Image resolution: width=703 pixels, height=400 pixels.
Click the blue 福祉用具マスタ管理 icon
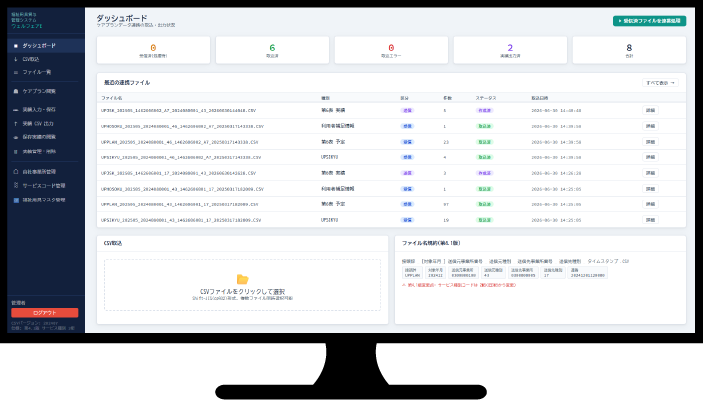(x=16, y=200)
